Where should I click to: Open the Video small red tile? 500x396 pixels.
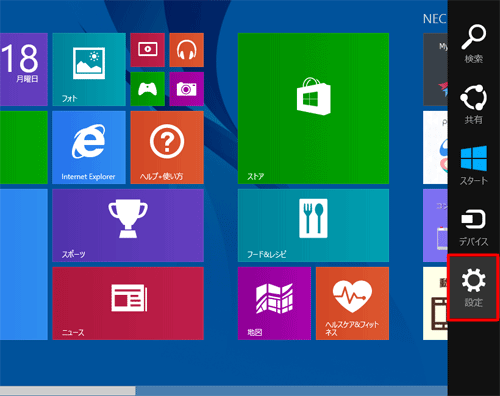coord(147,50)
